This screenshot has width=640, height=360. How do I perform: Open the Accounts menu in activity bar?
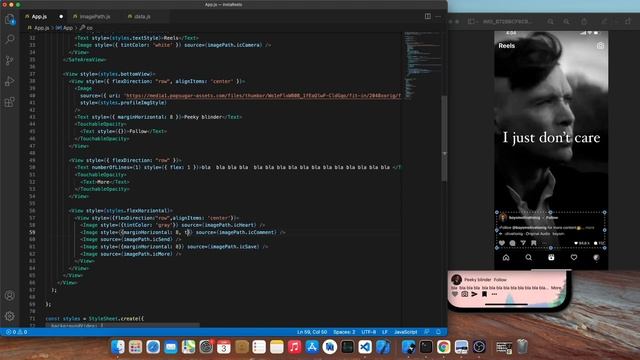(10, 296)
